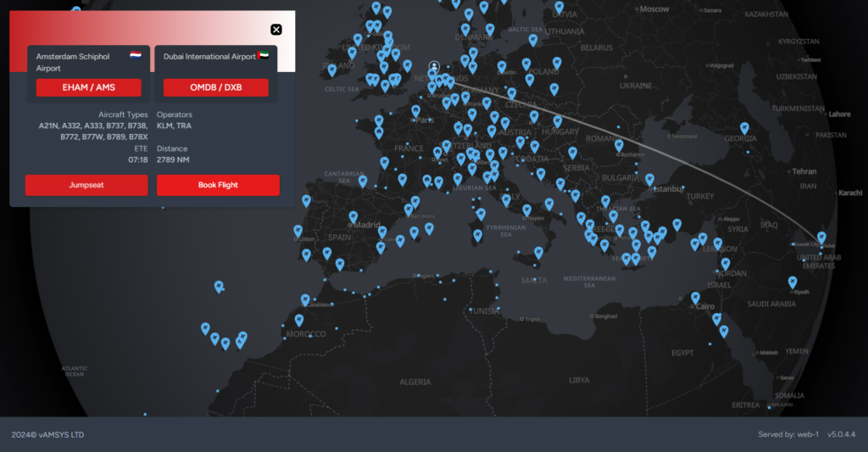Viewport: 868px width, 452px height.
Task: Click the operators value KLM, TRA
Action: [x=174, y=126]
